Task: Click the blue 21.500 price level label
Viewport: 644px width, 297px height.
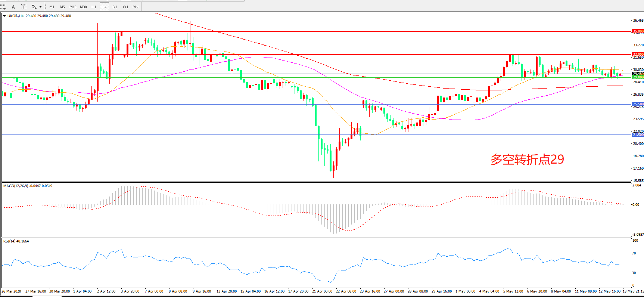Action: (x=638, y=135)
